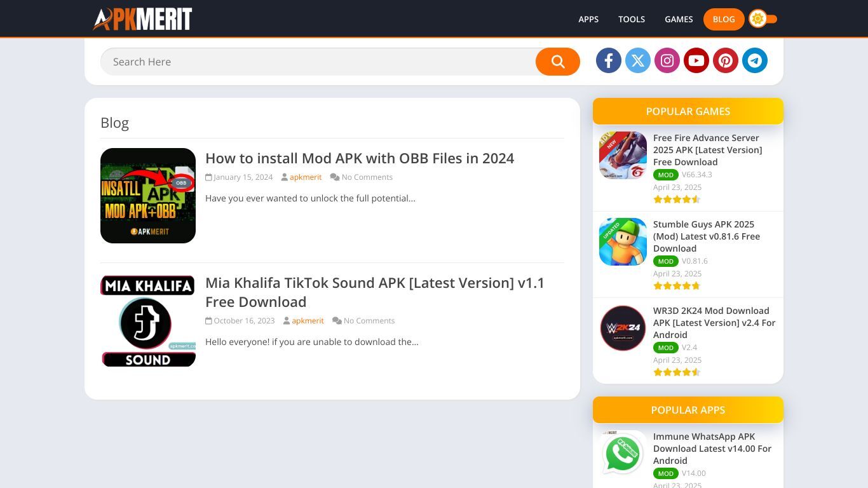Click the V66.34.3 version text
Viewport: 868px width, 488px height.
697,175
